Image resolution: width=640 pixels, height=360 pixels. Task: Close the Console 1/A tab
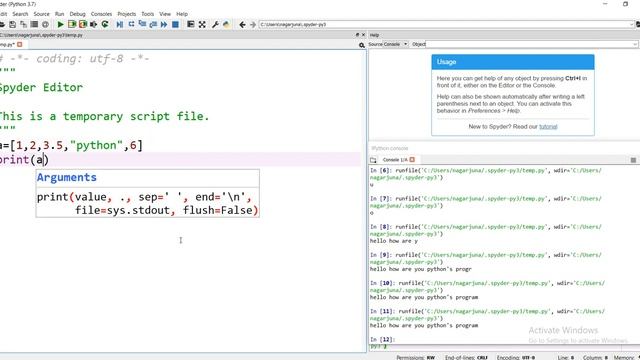[412, 160]
